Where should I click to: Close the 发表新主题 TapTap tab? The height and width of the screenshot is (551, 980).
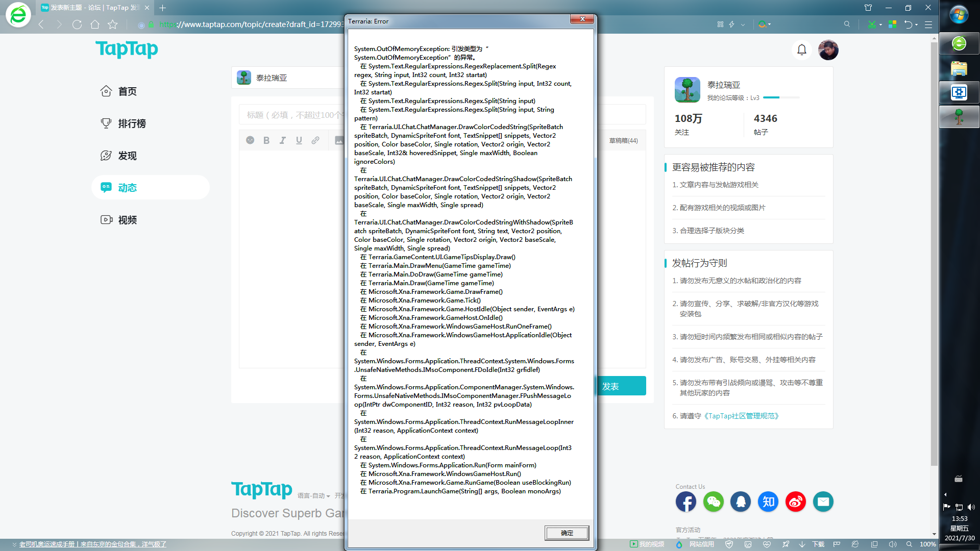click(x=147, y=8)
